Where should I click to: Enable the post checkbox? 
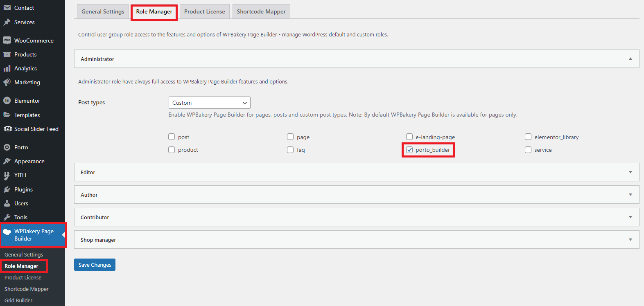point(172,137)
